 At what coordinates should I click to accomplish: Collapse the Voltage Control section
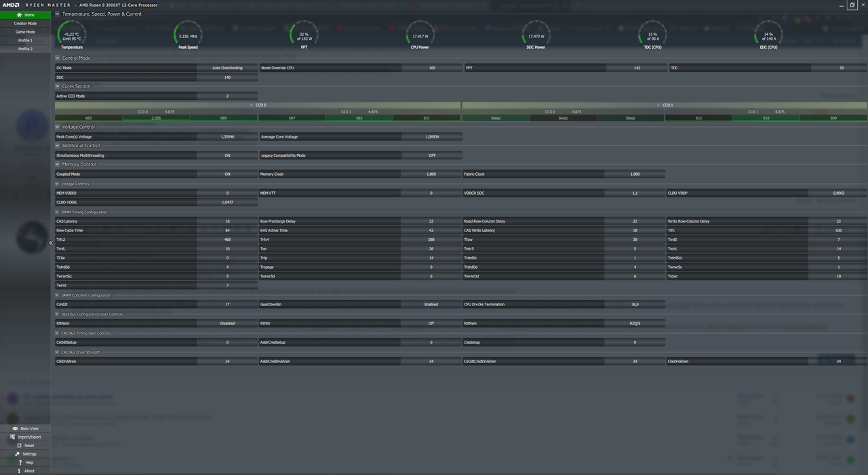click(x=57, y=127)
